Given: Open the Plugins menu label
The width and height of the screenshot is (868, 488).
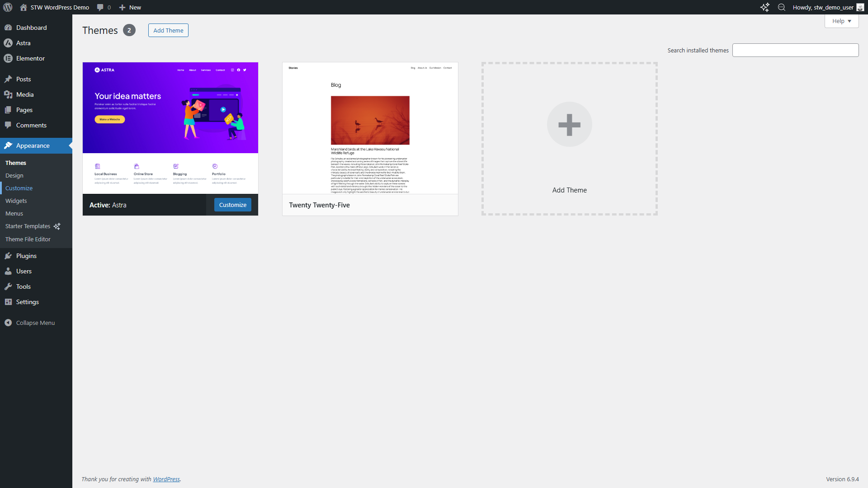Looking at the screenshot, I should (27, 256).
